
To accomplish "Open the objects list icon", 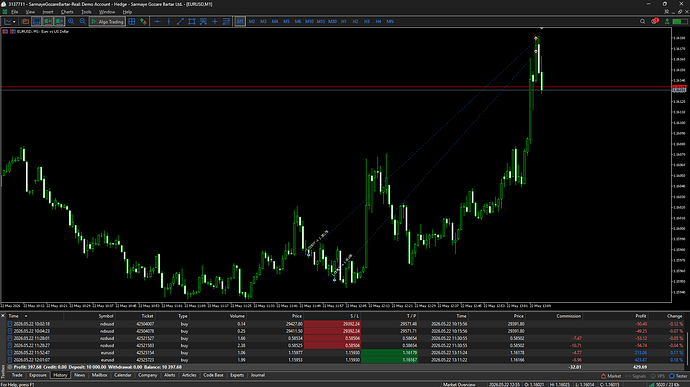I will (226, 21).
